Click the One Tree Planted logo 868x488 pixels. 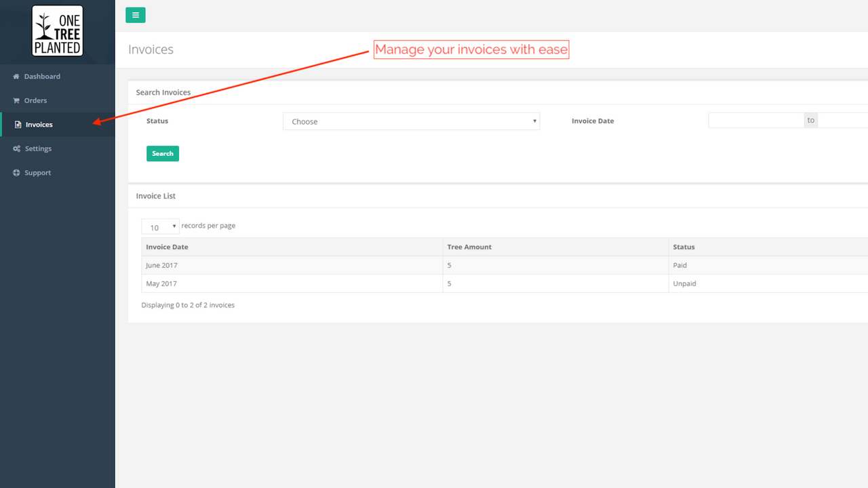58,30
